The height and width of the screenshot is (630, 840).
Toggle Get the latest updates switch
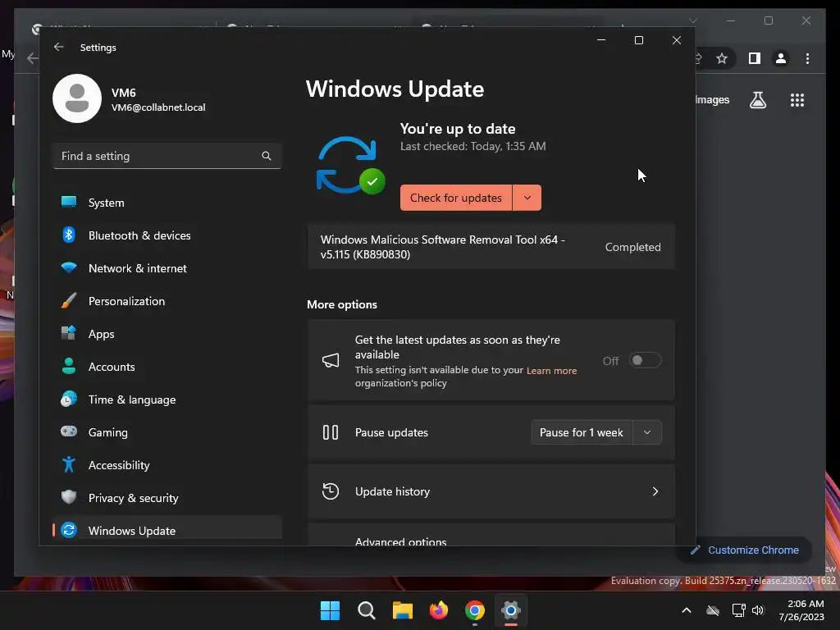(645, 361)
